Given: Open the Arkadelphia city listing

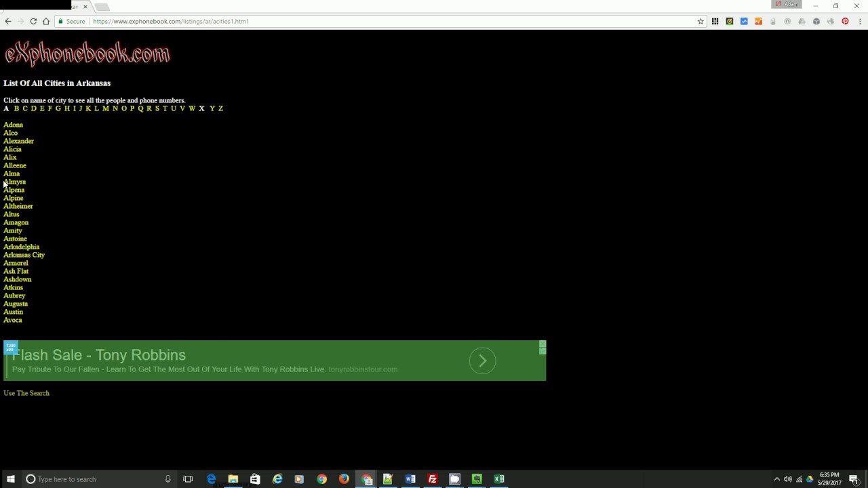Looking at the screenshot, I should (21, 247).
